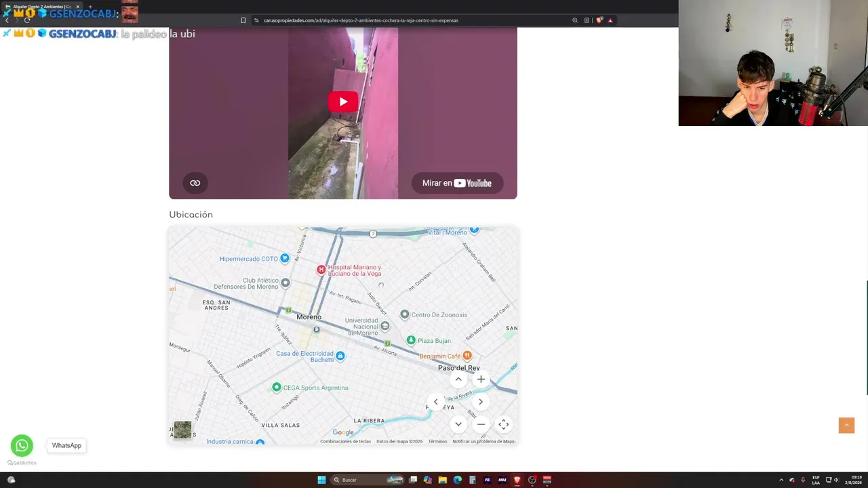Open a new browser tab
This screenshot has height=488, width=868.
[90, 7]
